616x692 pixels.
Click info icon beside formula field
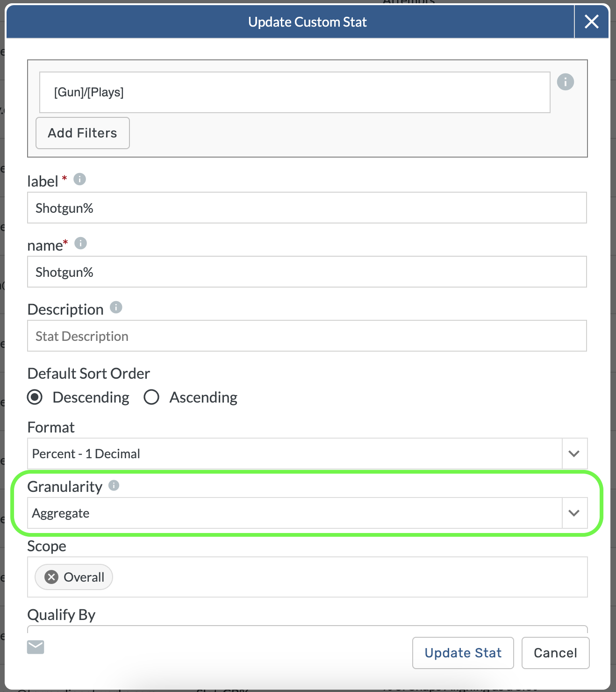[x=565, y=82]
